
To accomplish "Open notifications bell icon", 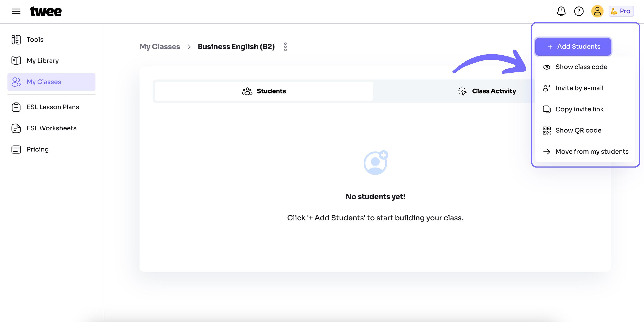I will [561, 11].
